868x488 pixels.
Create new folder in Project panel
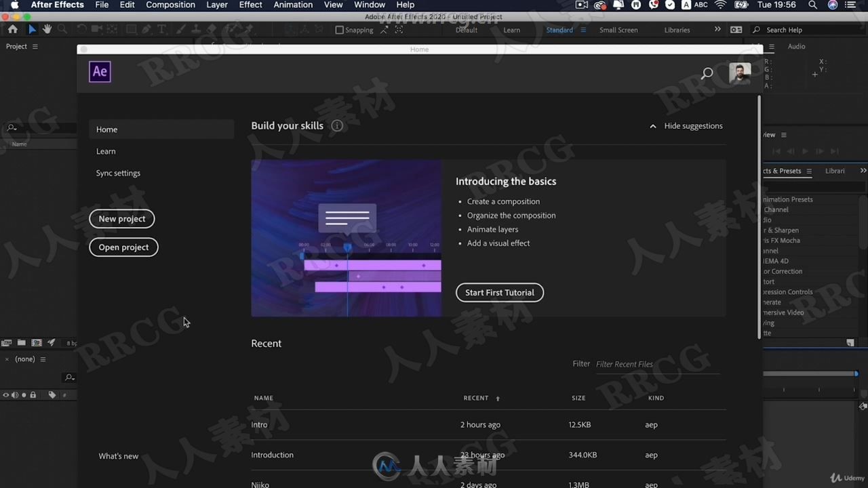(22, 343)
